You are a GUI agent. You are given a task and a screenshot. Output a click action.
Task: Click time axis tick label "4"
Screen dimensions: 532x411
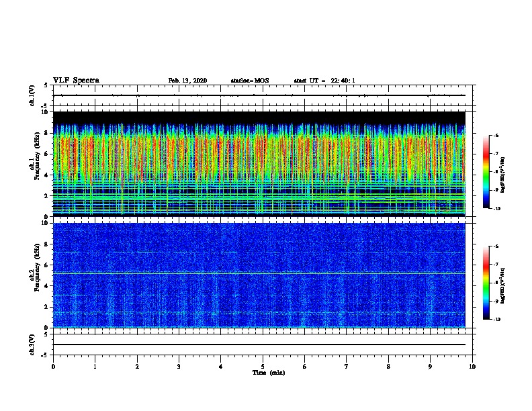pos(221,367)
